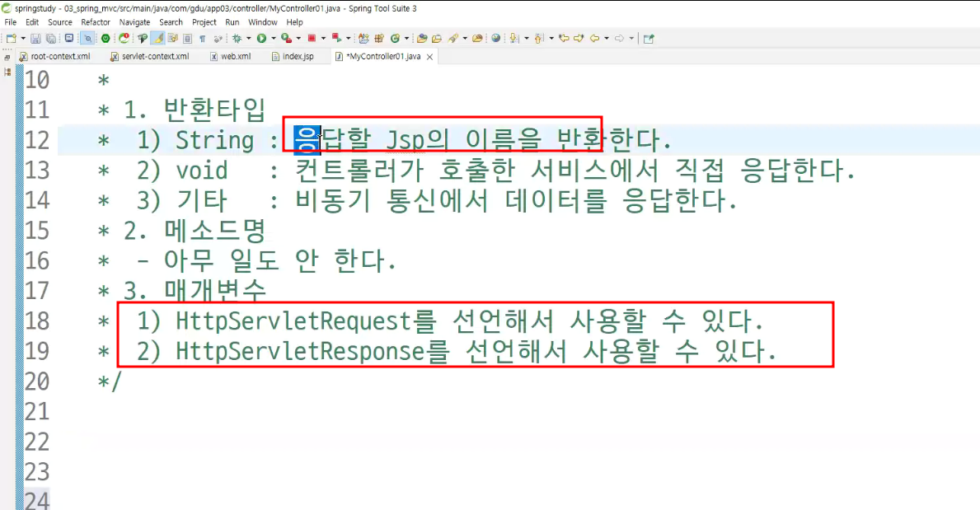Click the Next Annotation down-arrow icon

pyautogui.click(x=513, y=39)
